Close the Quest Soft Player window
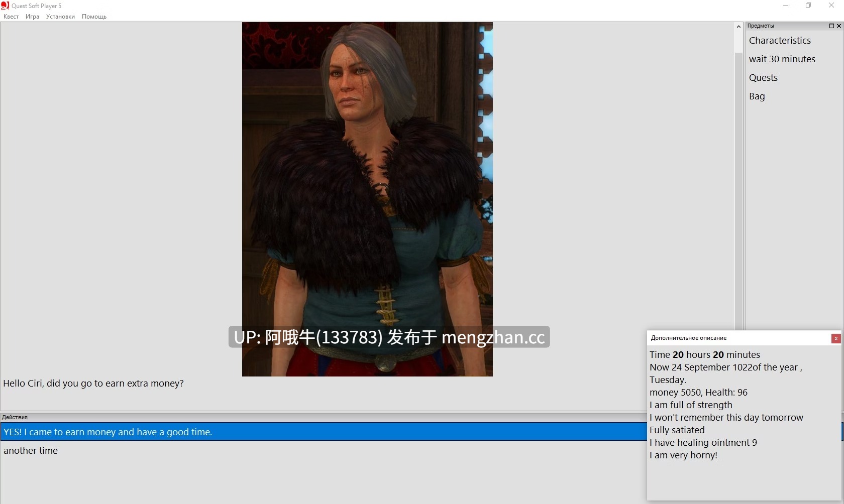Image resolution: width=844 pixels, height=504 pixels. tap(831, 6)
